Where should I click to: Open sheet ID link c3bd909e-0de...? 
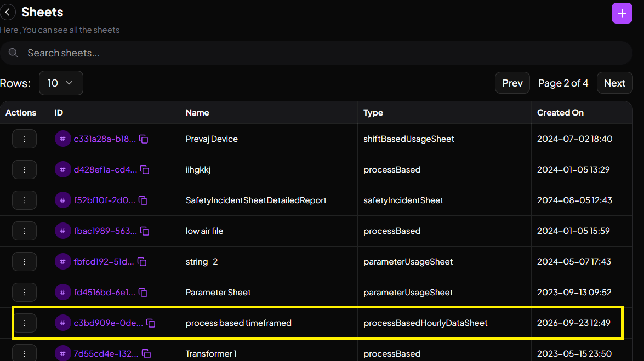(x=109, y=323)
